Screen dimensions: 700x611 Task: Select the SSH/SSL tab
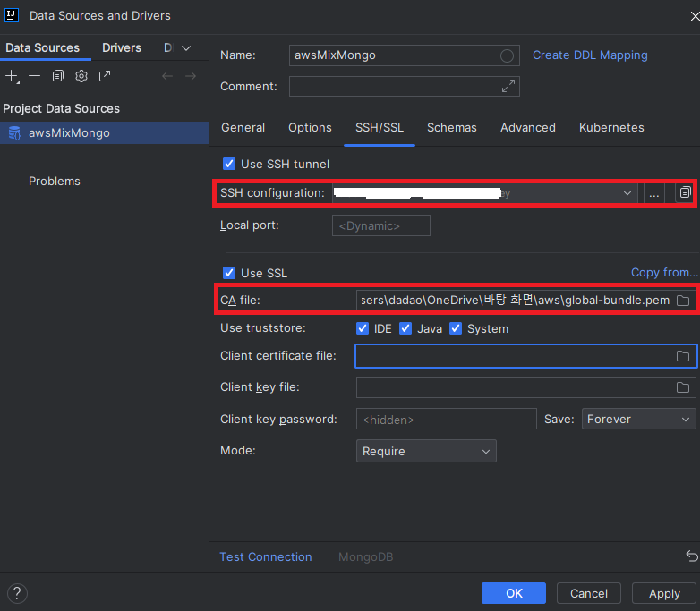pyautogui.click(x=380, y=128)
